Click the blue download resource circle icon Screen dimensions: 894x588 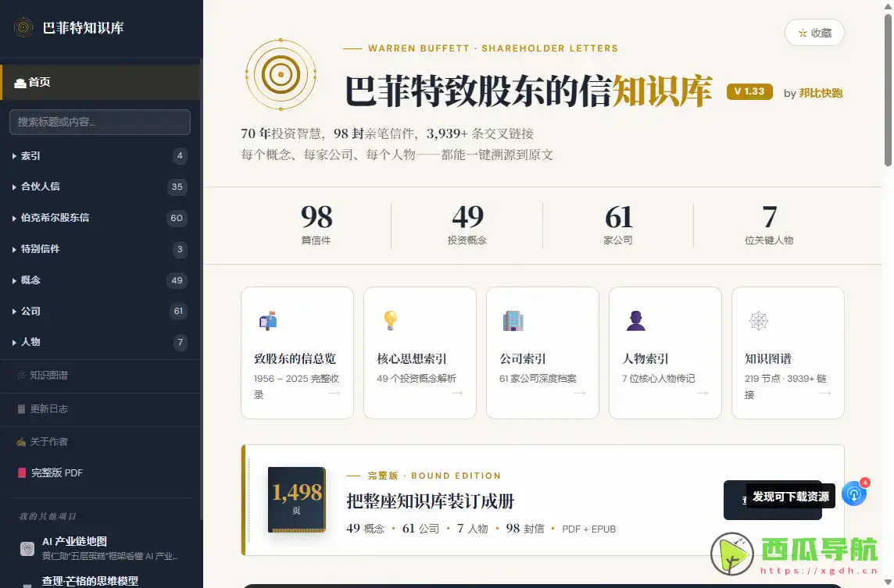pos(854,494)
